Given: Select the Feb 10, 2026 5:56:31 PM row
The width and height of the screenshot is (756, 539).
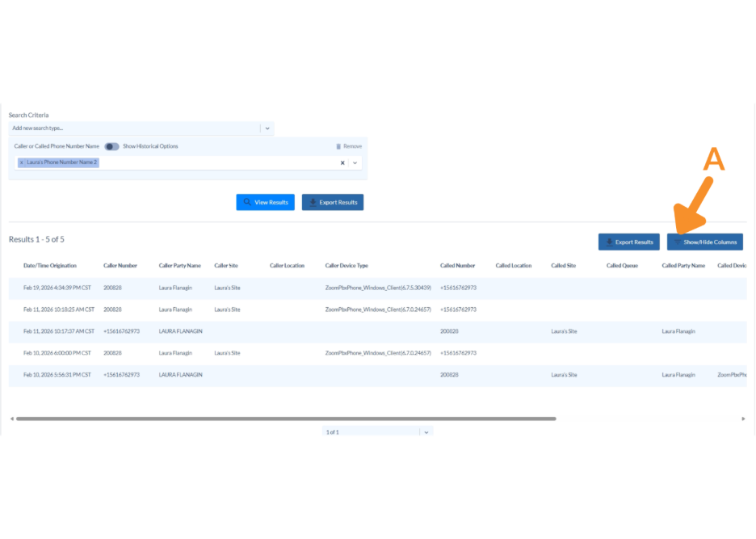Looking at the screenshot, I should (x=57, y=375).
